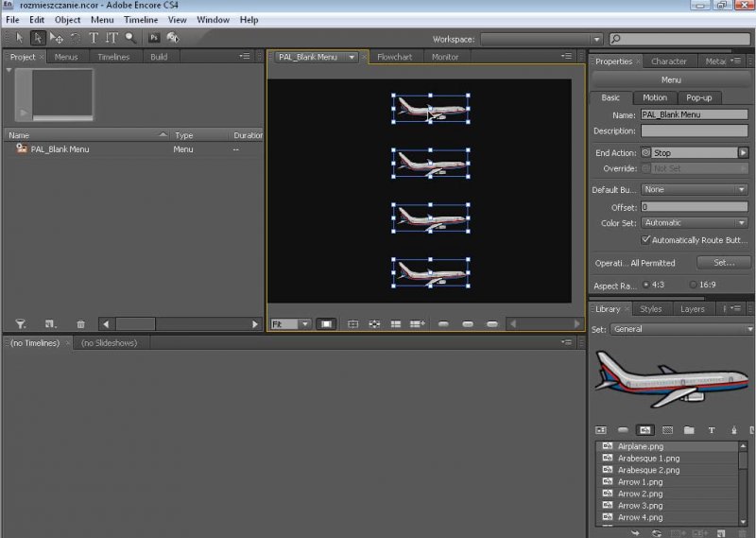Switch to the Flowchart tab
The height and width of the screenshot is (538, 756).
pyautogui.click(x=394, y=57)
